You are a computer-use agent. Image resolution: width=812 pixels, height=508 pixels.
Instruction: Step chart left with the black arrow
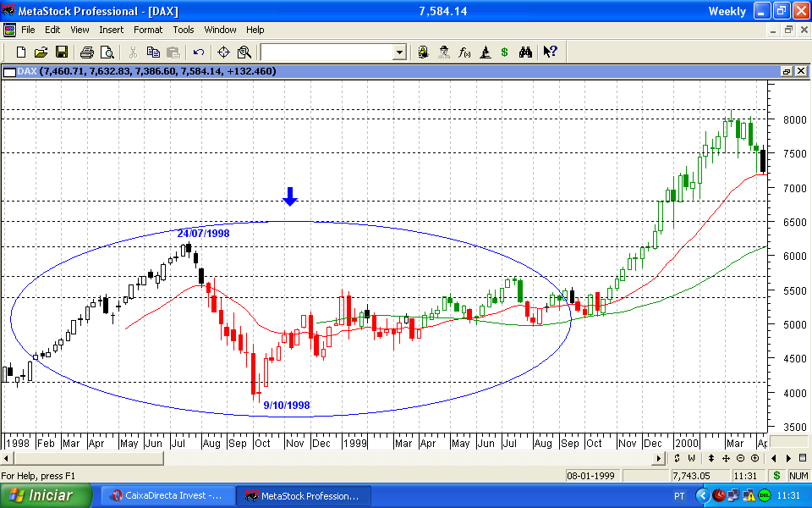774,458
